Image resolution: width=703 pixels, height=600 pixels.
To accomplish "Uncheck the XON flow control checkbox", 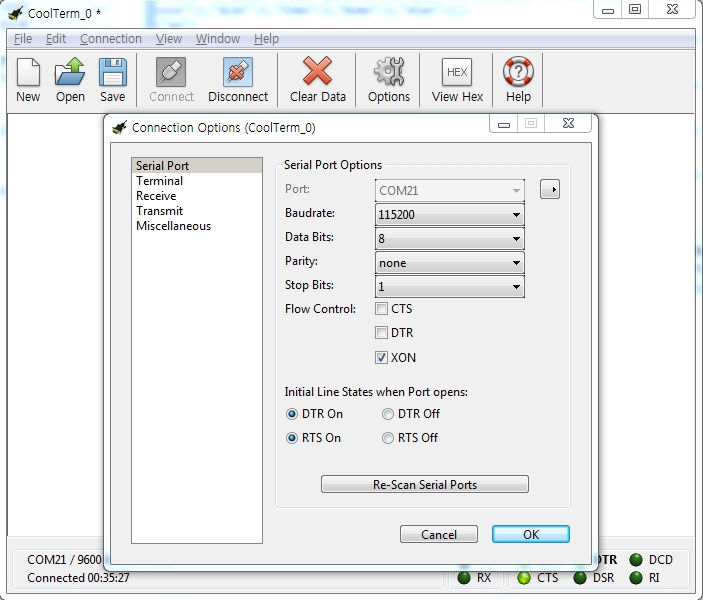I will point(382,357).
